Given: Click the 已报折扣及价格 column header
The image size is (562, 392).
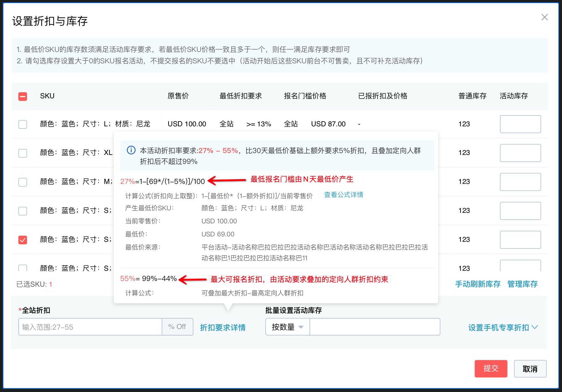Looking at the screenshot, I should pyautogui.click(x=383, y=96).
